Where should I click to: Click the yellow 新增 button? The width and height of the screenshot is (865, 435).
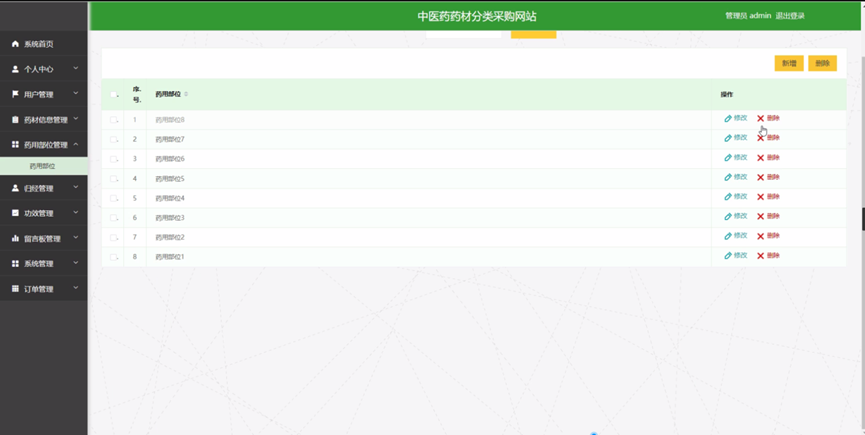[x=789, y=63]
